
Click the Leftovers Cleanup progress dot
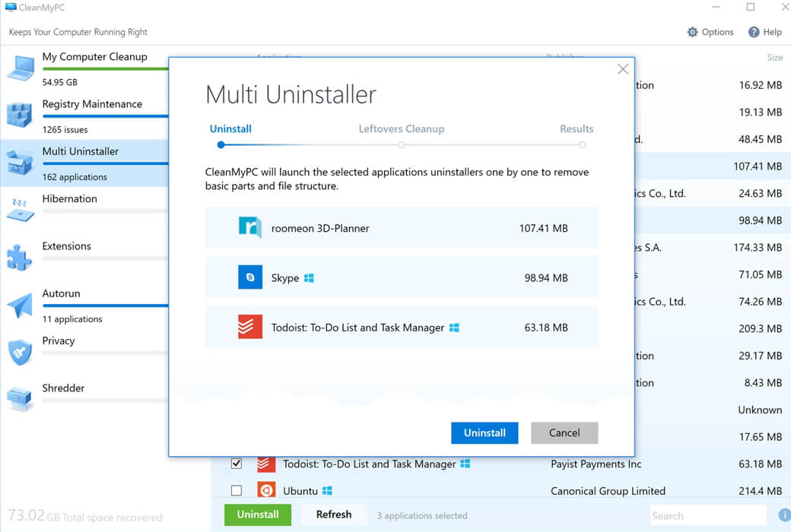coord(401,144)
